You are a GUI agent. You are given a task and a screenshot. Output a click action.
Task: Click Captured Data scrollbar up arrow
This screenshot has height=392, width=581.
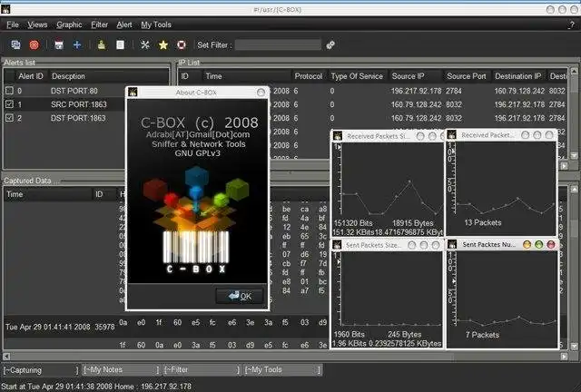[x=574, y=189]
